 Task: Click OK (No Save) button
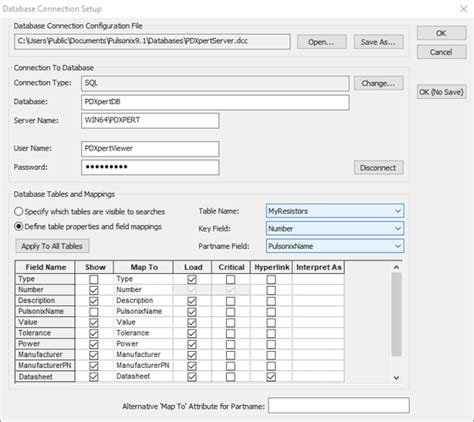coord(441,92)
